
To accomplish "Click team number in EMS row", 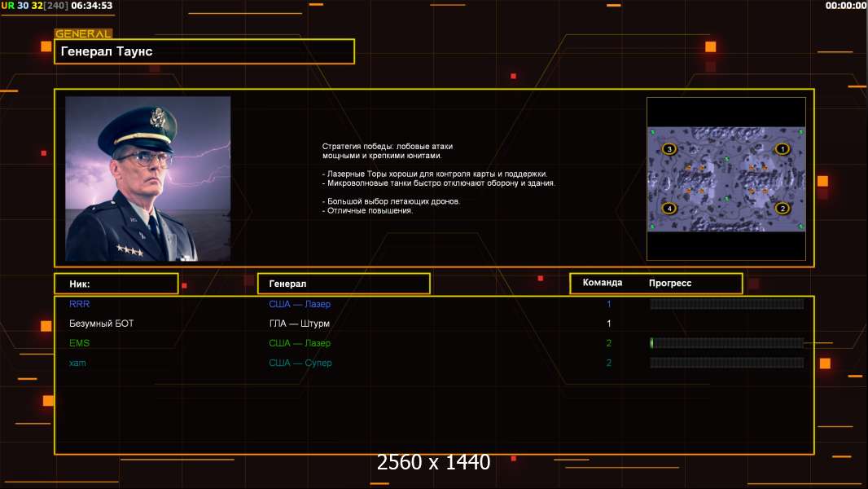I will 608,343.
